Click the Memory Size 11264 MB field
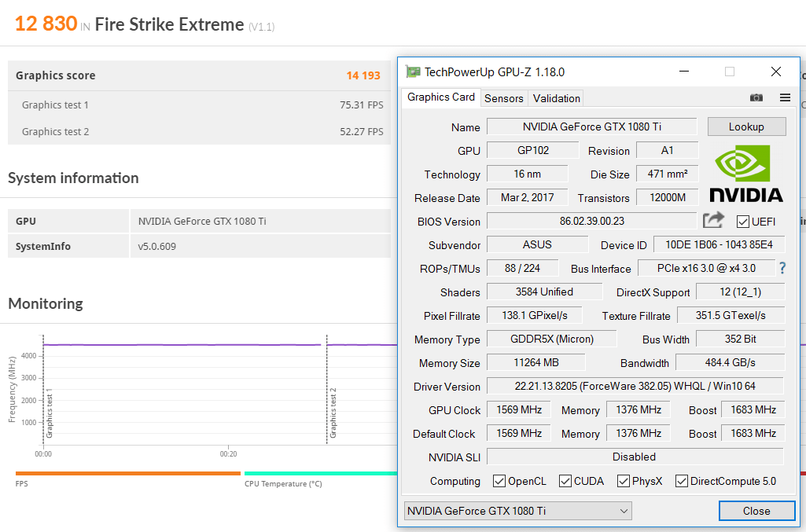The image size is (806, 532). [x=535, y=362]
